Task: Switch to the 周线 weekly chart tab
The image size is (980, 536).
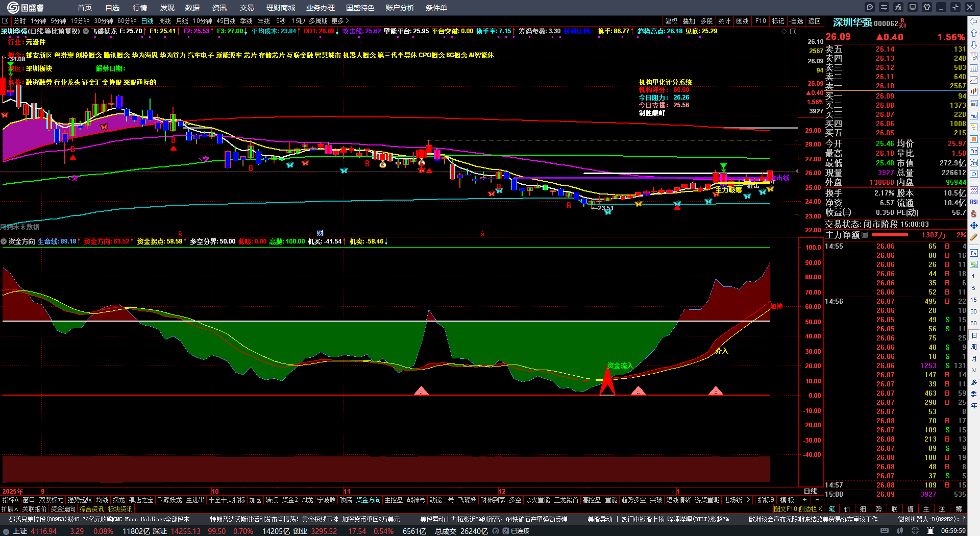Action: (165, 21)
